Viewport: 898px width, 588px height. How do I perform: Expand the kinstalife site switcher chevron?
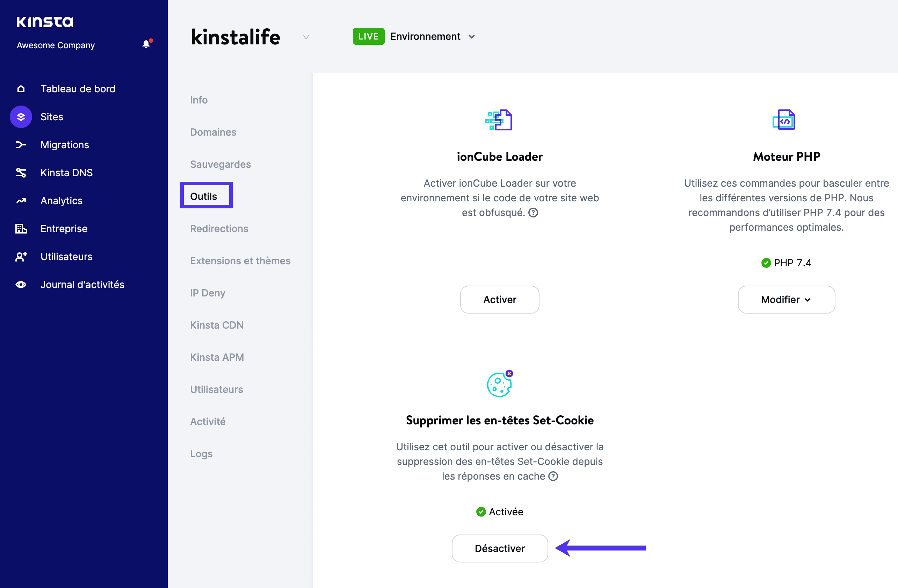(x=306, y=37)
